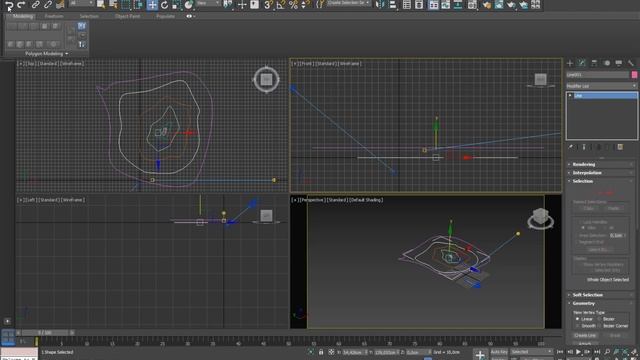Click the pink object color swatch
Screen dimensions: 640x360
[x=634, y=75]
